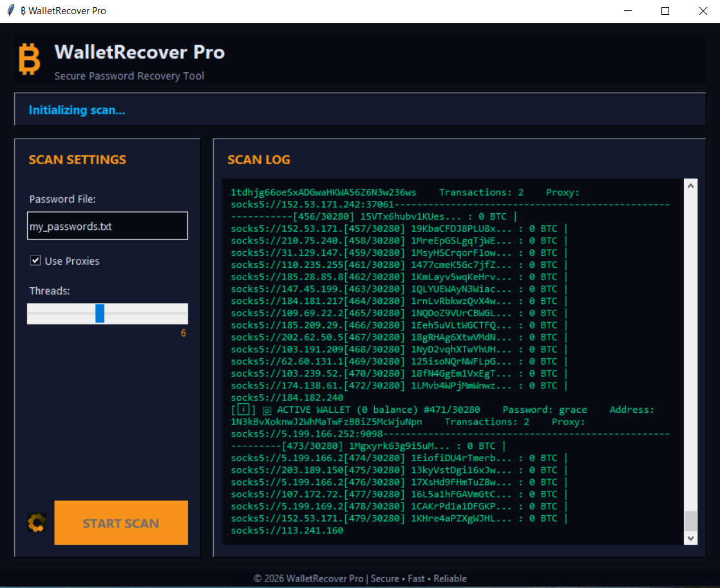This screenshot has width=720, height=588.
Task: Click the scan log scroll-up arrow
Action: point(690,185)
